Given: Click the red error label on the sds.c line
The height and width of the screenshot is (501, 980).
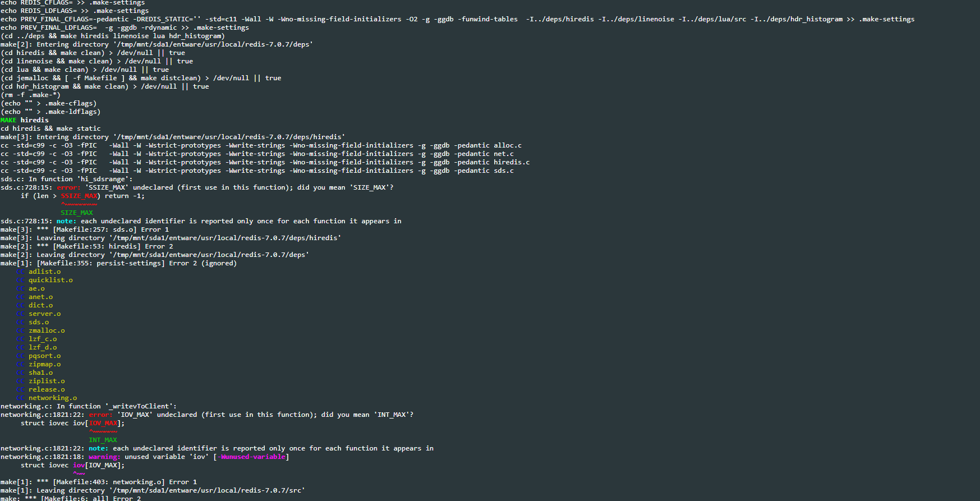Looking at the screenshot, I should click(68, 187).
